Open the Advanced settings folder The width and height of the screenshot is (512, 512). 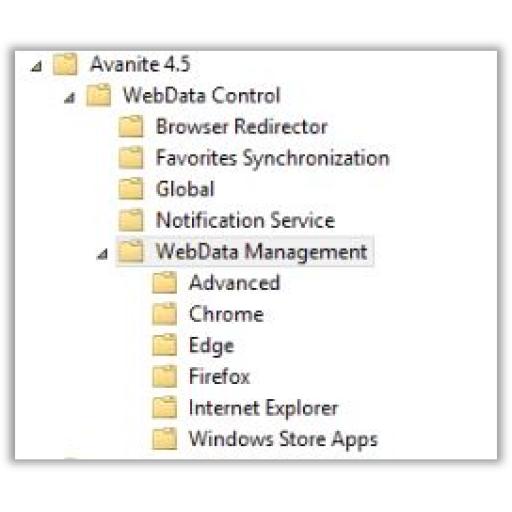[x=234, y=283]
